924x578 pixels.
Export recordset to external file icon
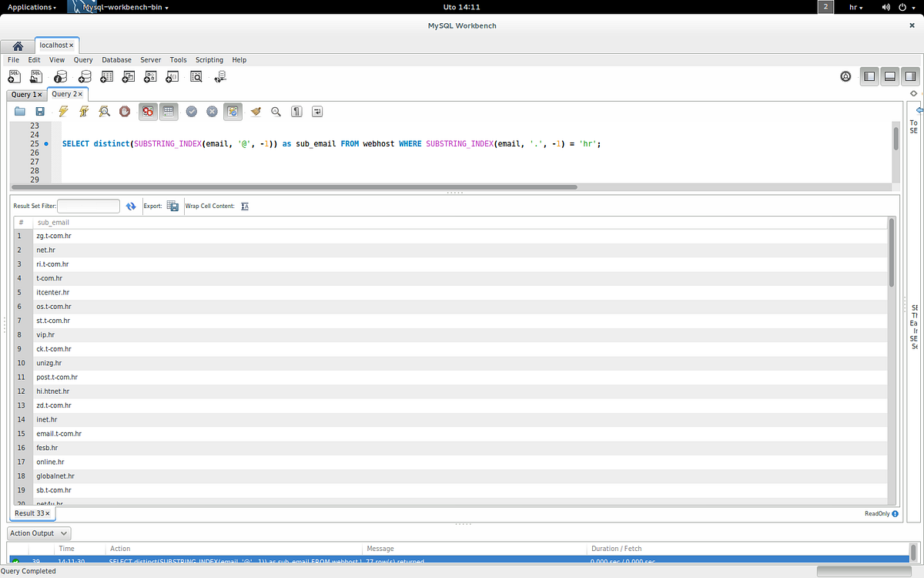point(173,207)
